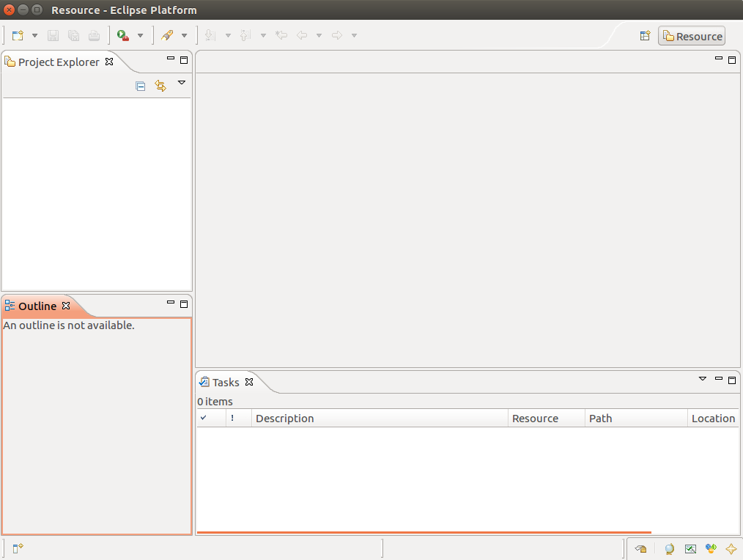This screenshot has height=560, width=743.
Task: Sort tasks by Resource column header
Action: (547, 419)
